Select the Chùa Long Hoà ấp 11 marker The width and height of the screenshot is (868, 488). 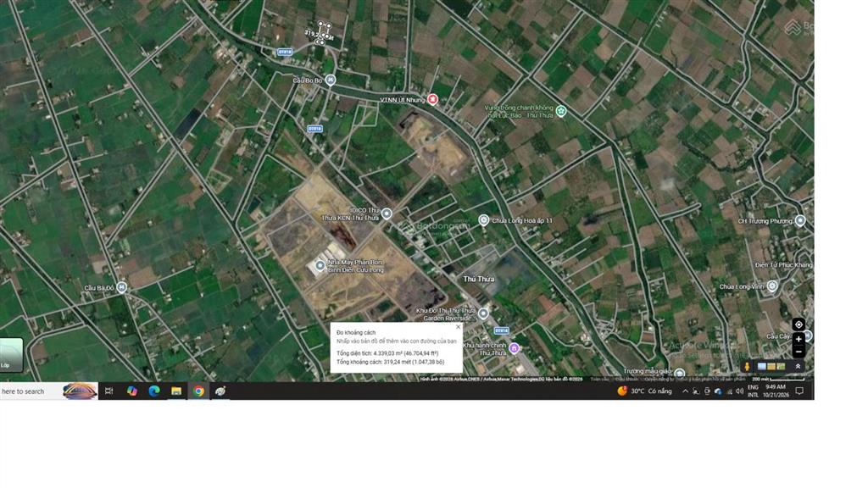[483, 220]
